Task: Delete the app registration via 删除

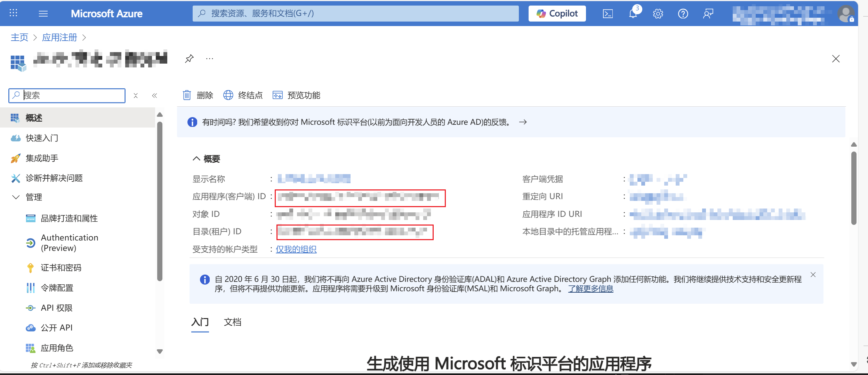Action: click(x=198, y=95)
